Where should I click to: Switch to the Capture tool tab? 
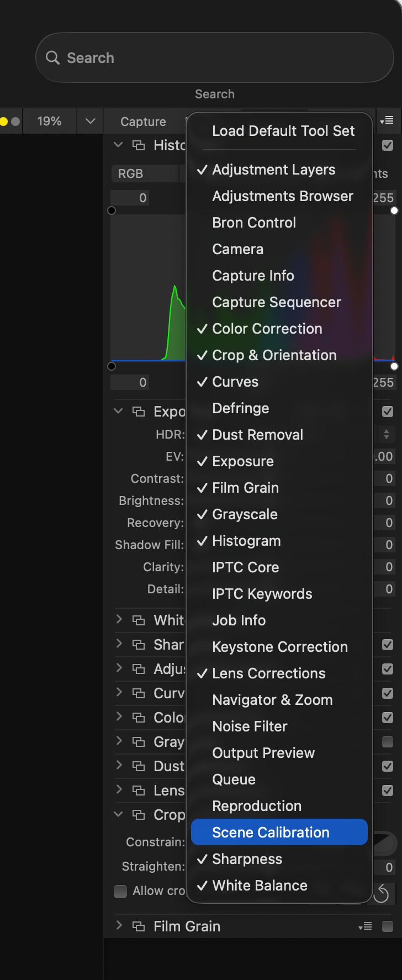point(143,122)
